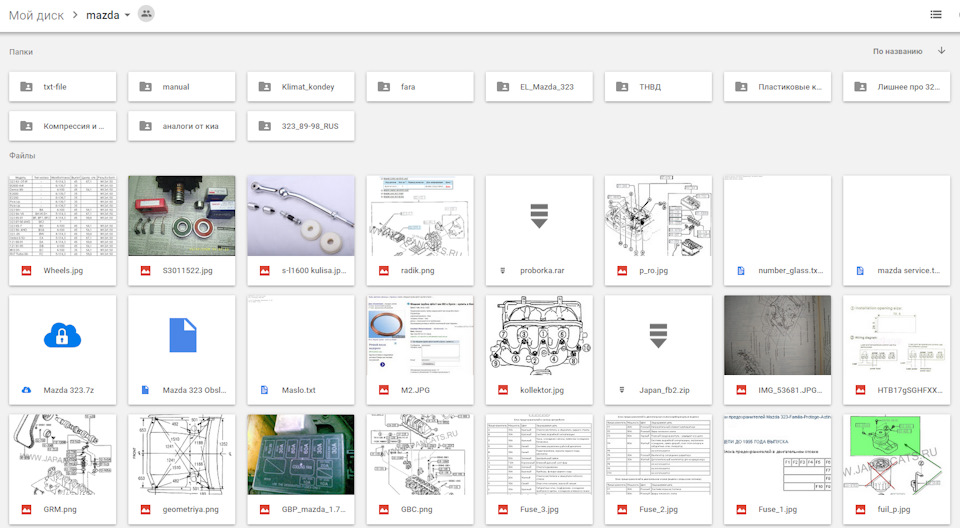Viewport: 960px width, 528px height.
Task: Click image icon beside GBC.png
Action: point(384,509)
